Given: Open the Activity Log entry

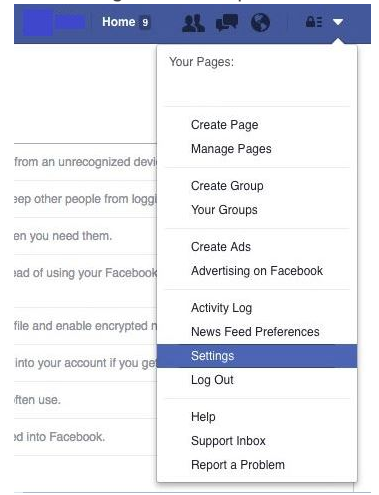Looking at the screenshot, I should 221,308.
